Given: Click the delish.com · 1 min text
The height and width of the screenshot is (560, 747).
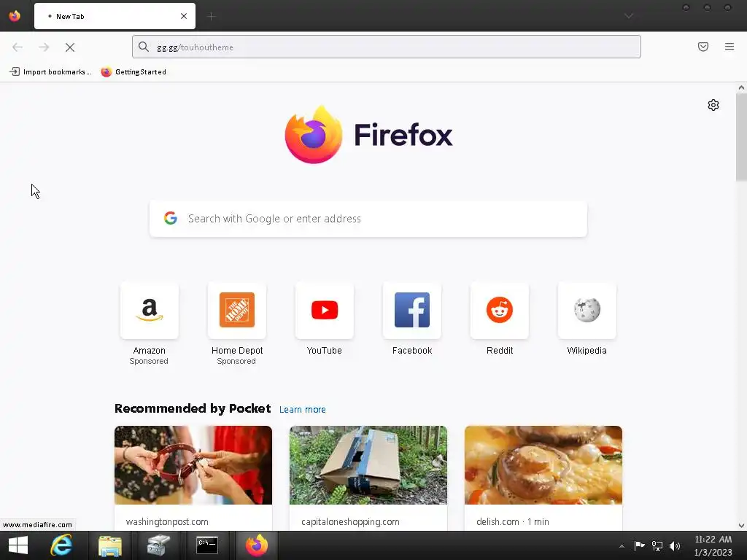Looking at the screenshot, I should click(513, 522).
